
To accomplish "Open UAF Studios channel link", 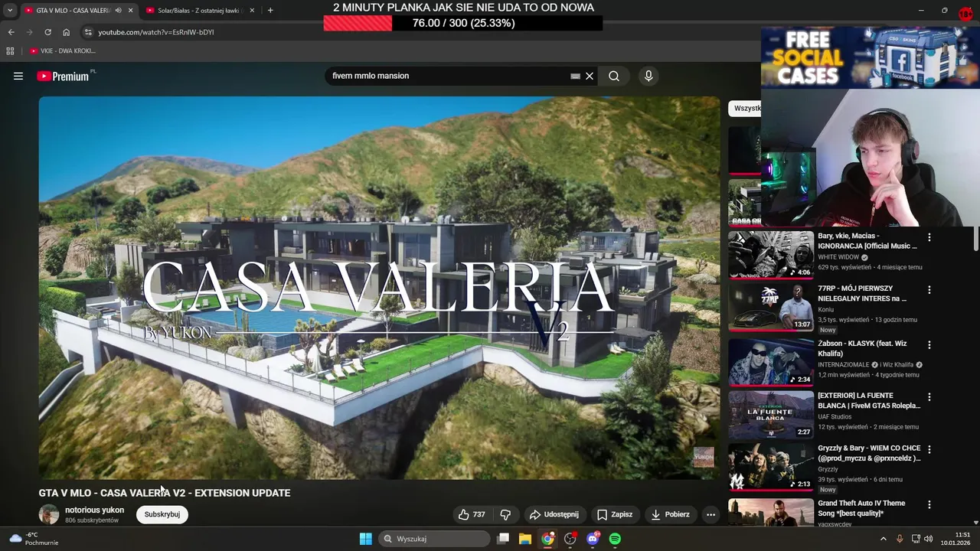I will pyautogui.click(x=834, y=417).
